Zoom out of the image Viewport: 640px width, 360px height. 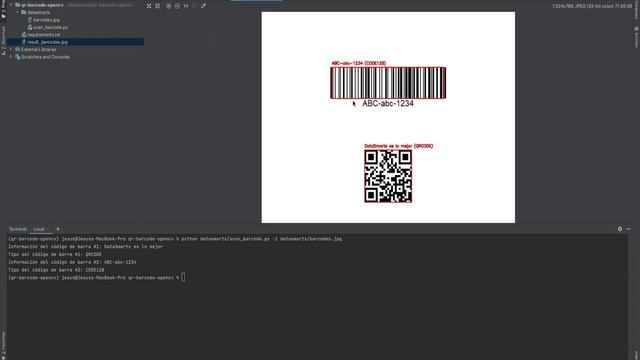[177, 6]
